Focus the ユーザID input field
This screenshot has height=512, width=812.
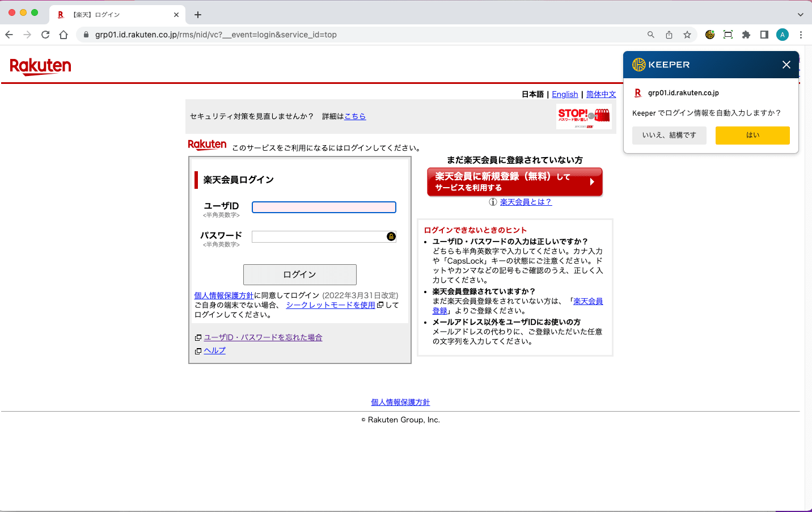coord(324,208)
